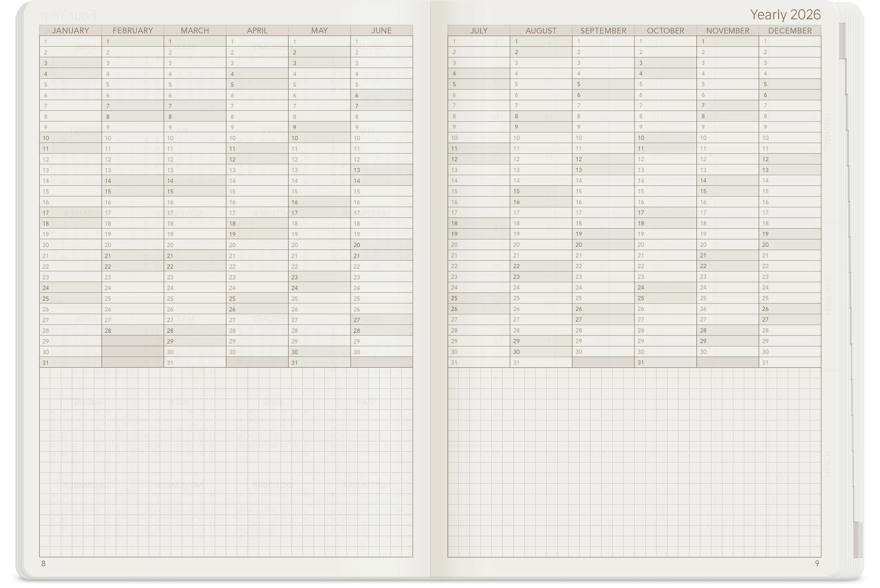Click page number 8 at the bottom left
The width and height of the screenshot is (880, 588).
43,564
